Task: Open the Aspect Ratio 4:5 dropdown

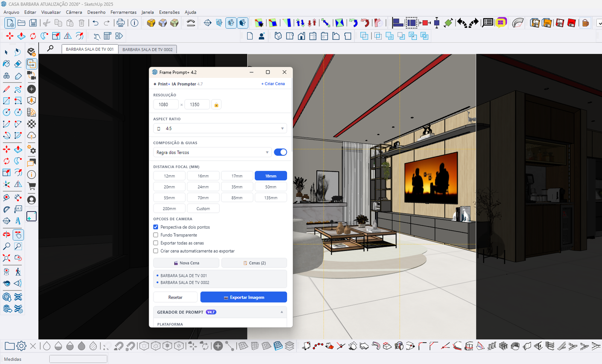Action: pos(220,129)
